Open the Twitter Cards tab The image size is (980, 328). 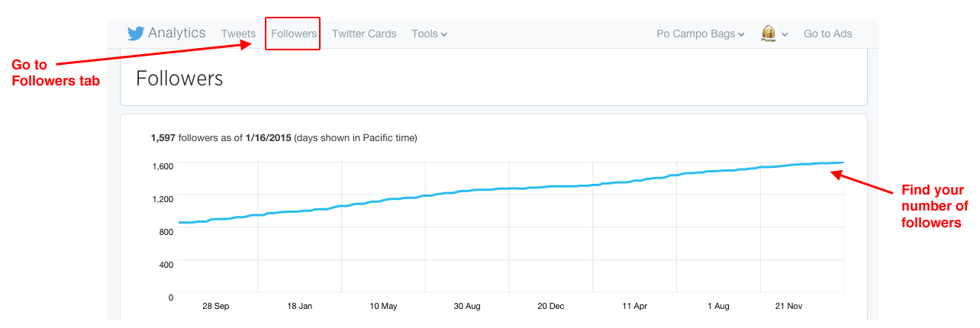(364, 34)
